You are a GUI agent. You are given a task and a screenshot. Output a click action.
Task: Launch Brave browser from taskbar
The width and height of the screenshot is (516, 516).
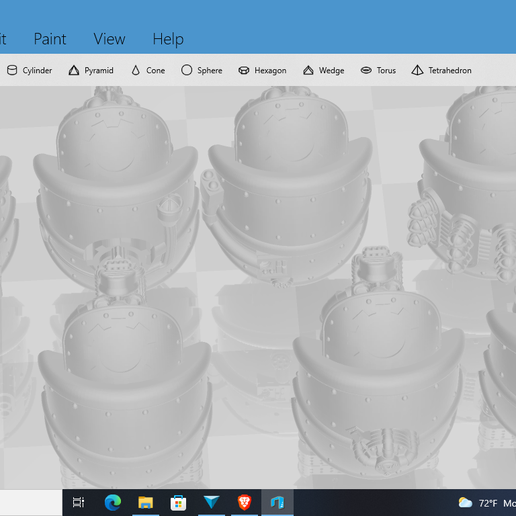point(244,502)
